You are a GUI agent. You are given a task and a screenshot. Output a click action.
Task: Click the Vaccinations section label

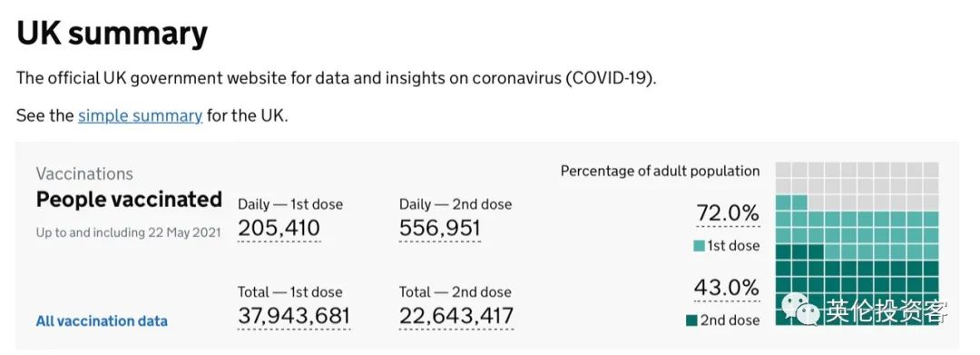[84, 173]
